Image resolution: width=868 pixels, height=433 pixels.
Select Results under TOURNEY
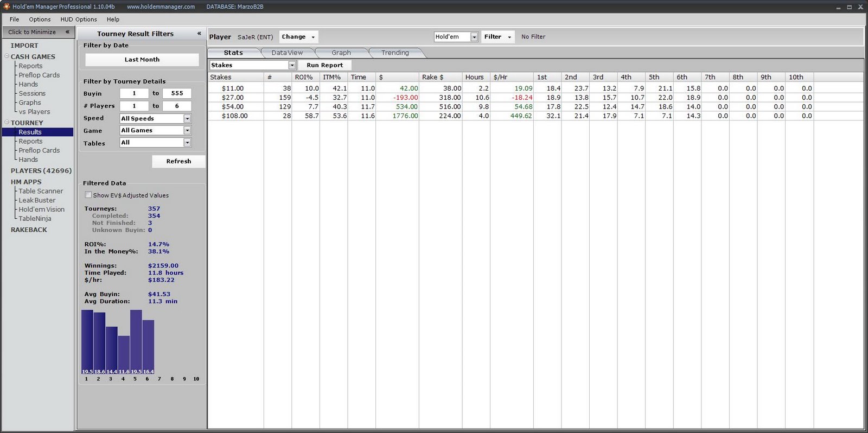click(x=37, y=132)
